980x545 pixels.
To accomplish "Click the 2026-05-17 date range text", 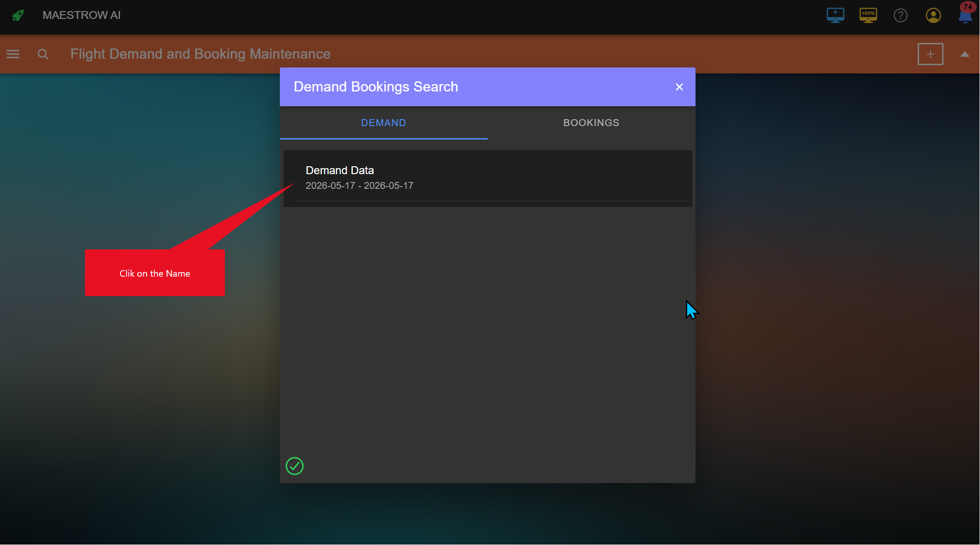I will [x=359, y=186].
